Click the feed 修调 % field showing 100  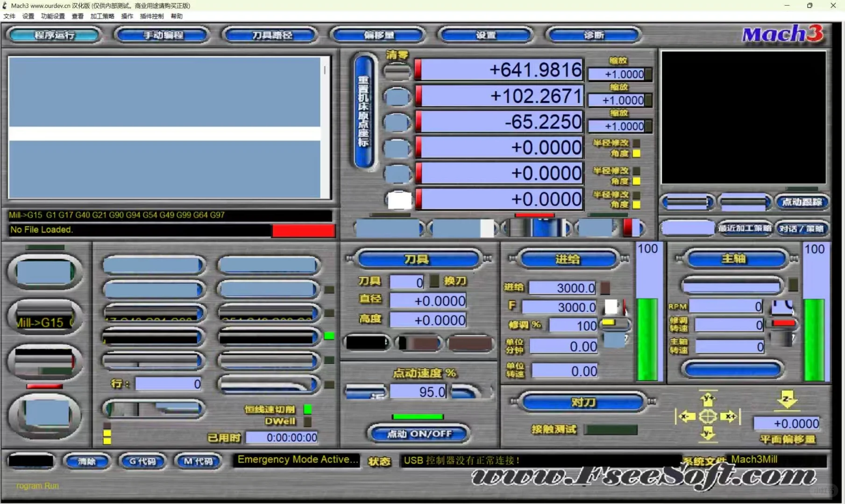573,325
